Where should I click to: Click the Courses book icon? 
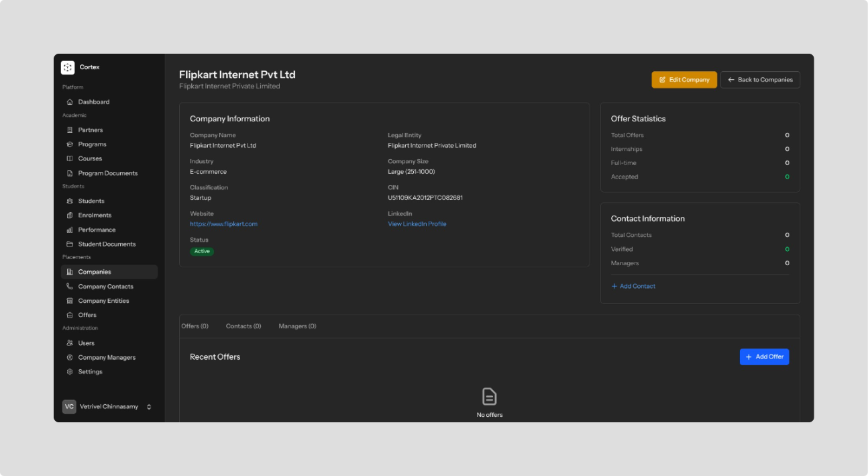coord(70,158)
